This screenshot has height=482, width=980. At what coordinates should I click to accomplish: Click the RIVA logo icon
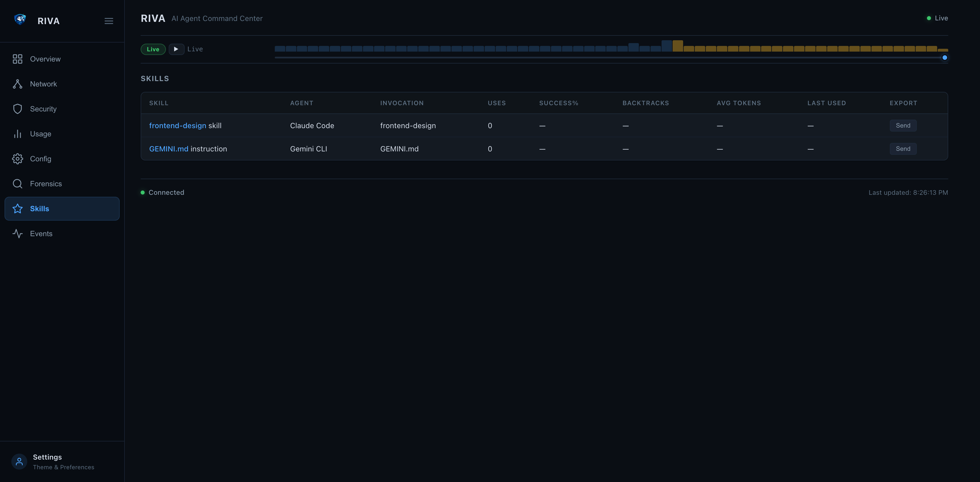click(x=20, y=19)
